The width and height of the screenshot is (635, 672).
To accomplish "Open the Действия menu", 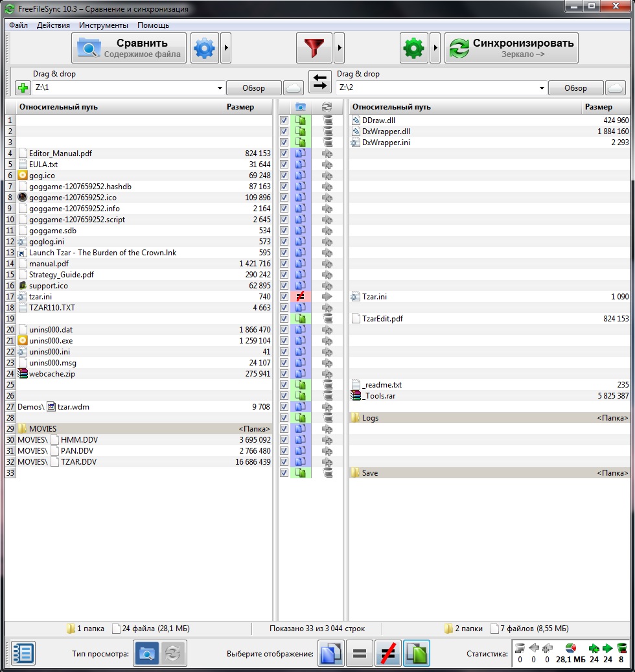I will pyautogui.click(x=53, y=25).
